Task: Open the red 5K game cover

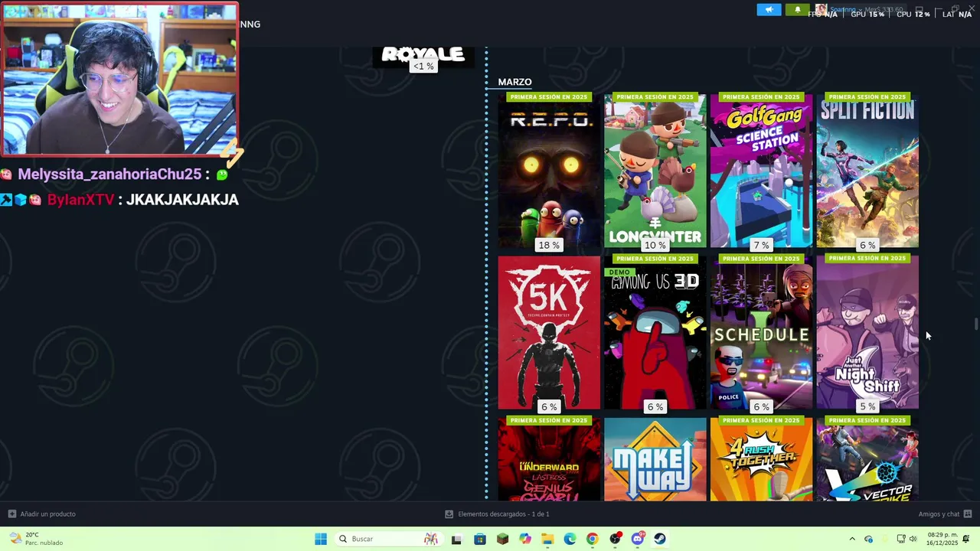Action: click(x=549, y=332)
